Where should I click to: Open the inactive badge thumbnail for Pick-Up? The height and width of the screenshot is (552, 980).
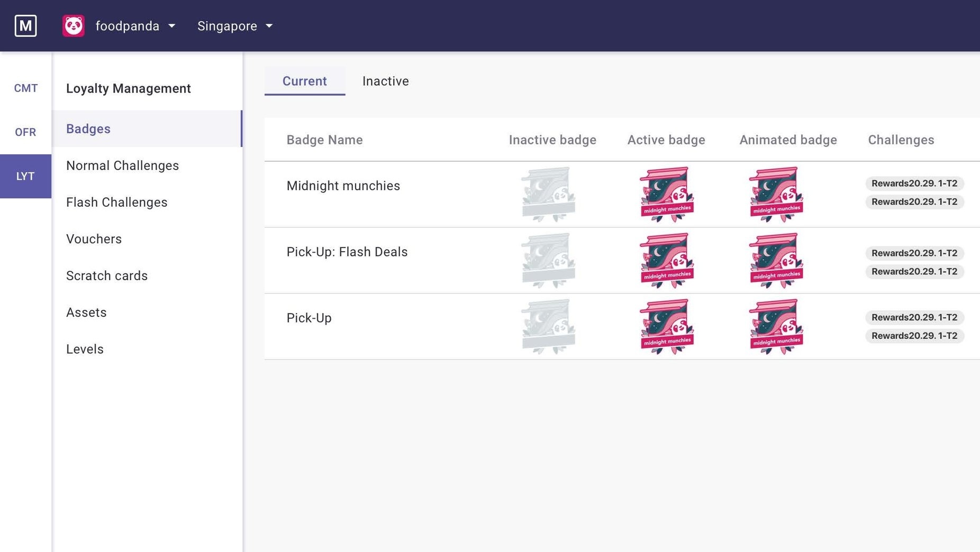click(x=548, y=326)
